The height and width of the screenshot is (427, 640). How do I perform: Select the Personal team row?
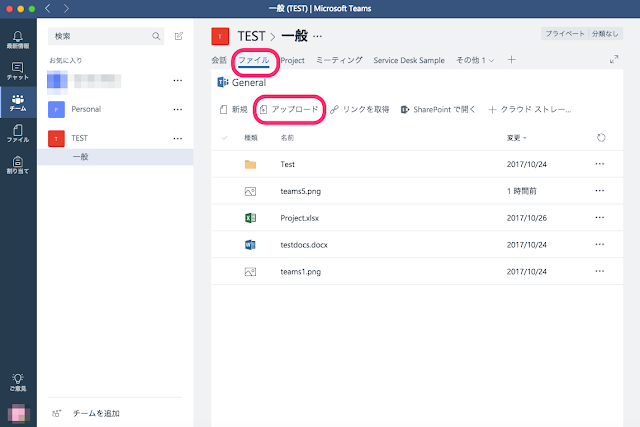click(116, 109)
